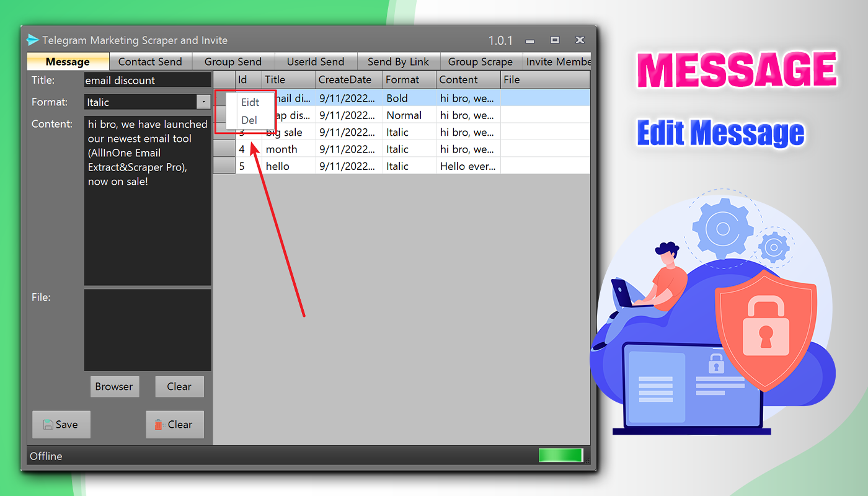Click the CreateDate cell in the Bold row
The height and width of the screenshot is (496, 868).
point(348,98)
